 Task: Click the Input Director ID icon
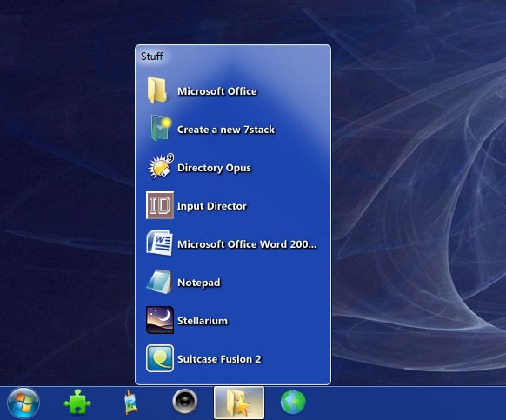click(x=160, y=205)
